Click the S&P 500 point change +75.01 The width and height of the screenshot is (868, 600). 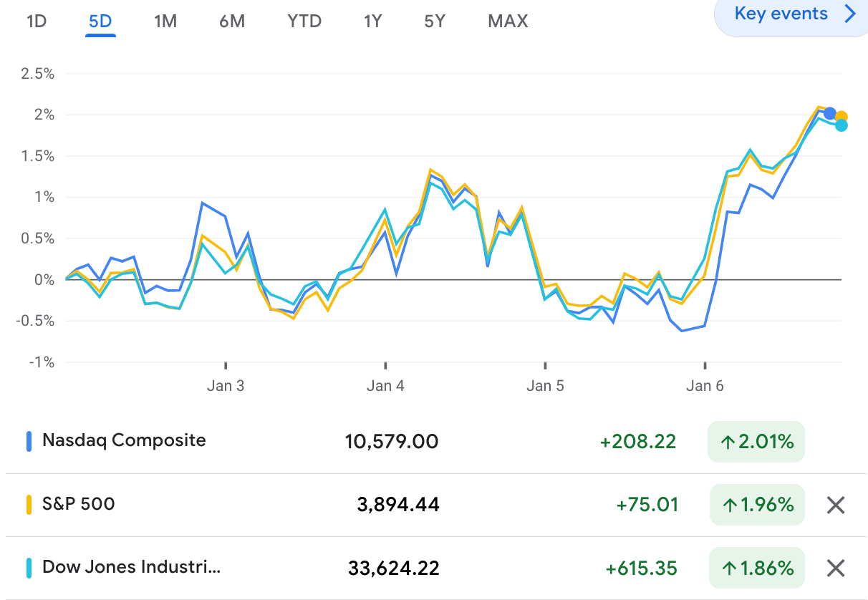click(647, 505)
